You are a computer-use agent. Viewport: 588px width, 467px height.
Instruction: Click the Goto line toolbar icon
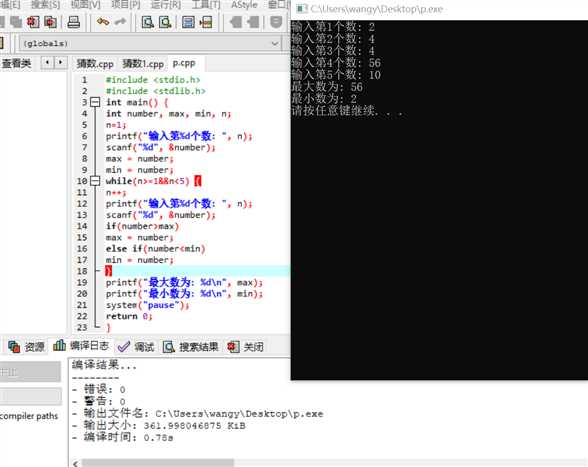click(206, 22)
